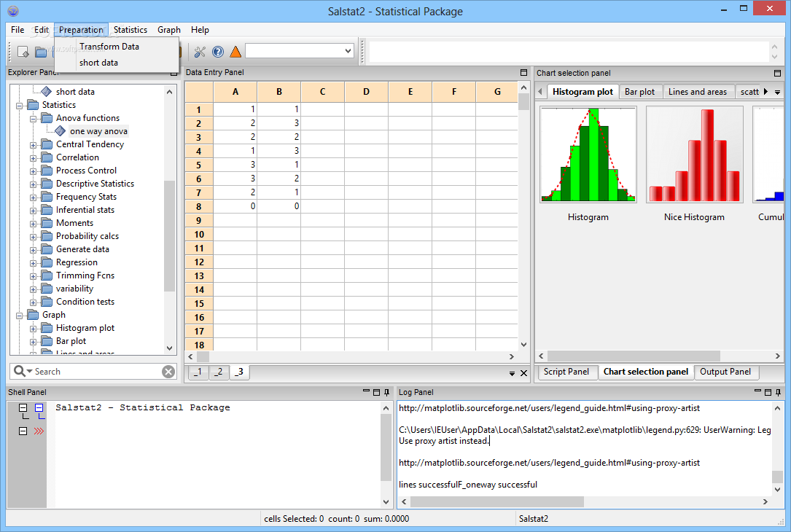Switch to the Bar plot tab

click(639, 92)
